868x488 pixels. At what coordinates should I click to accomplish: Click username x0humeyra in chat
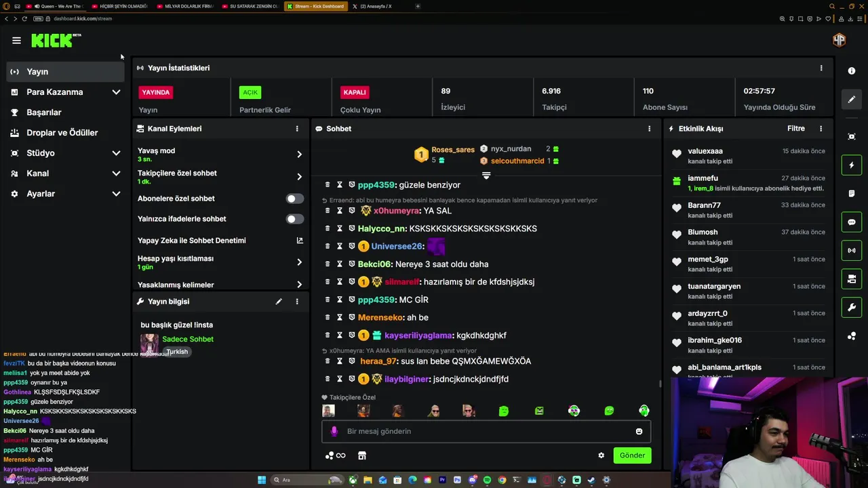[397, 211]
